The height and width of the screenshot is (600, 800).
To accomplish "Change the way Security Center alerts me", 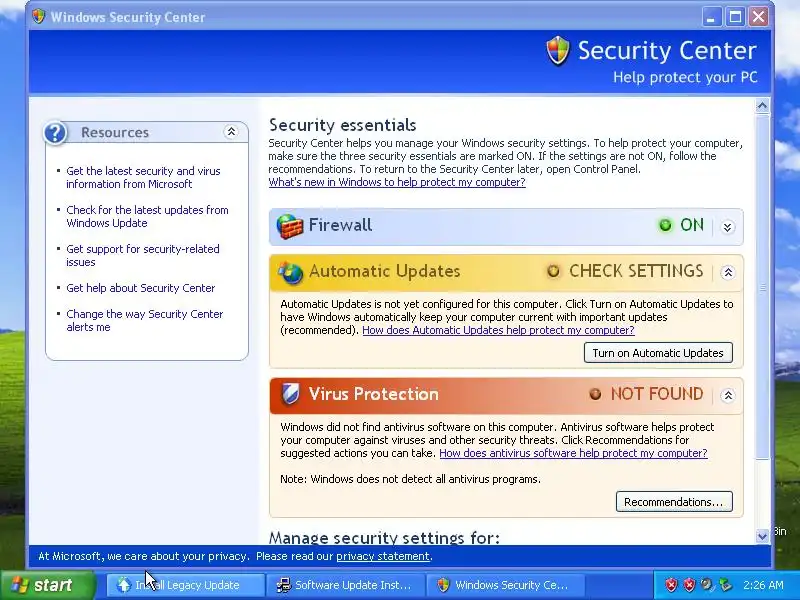I will tap(145, 320).
